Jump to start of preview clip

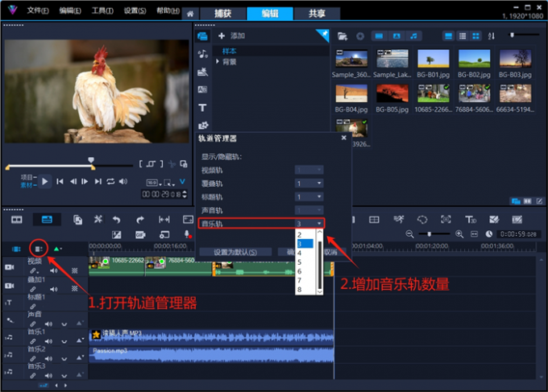[x=60, y=182]
